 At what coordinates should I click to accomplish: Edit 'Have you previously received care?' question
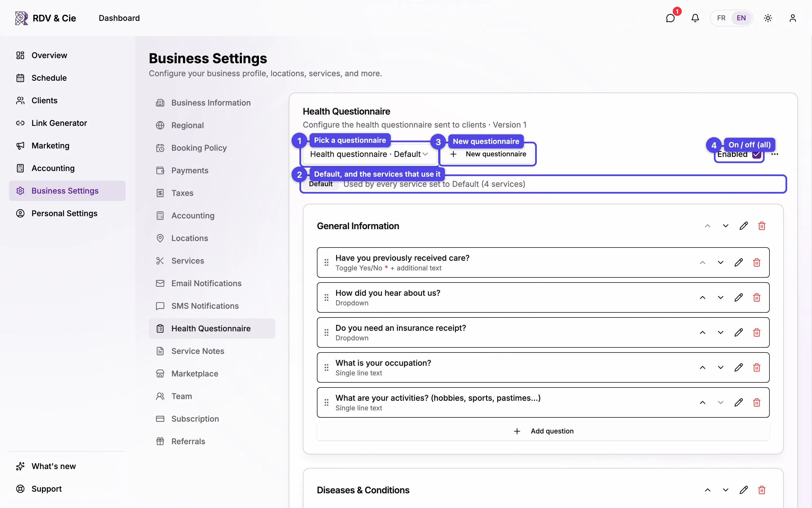pos(738,262)
